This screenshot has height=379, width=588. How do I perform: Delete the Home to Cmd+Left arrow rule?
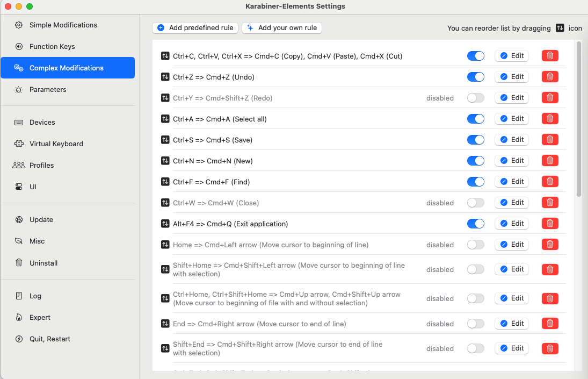pyautogui.click(x=550, y=244)
